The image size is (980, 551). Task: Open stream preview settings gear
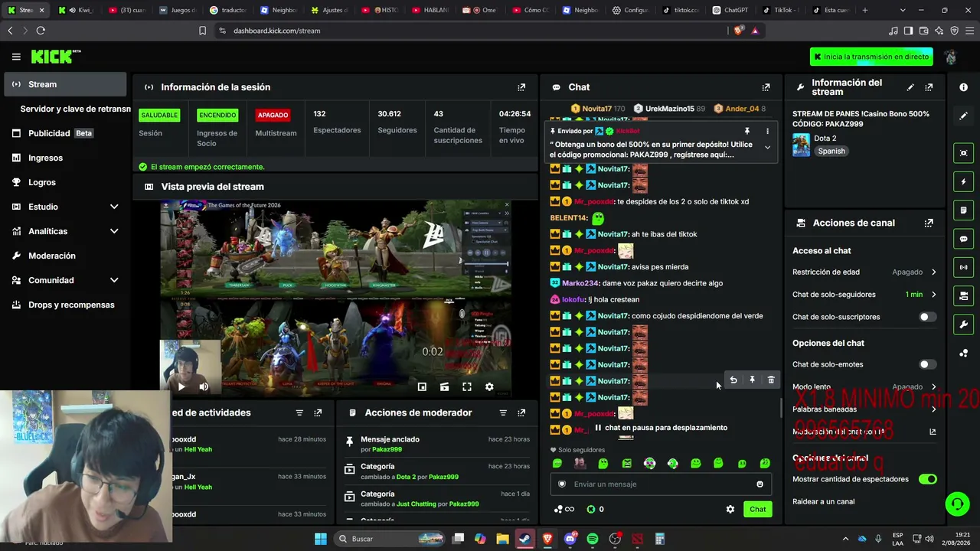(x=489, y=386)
